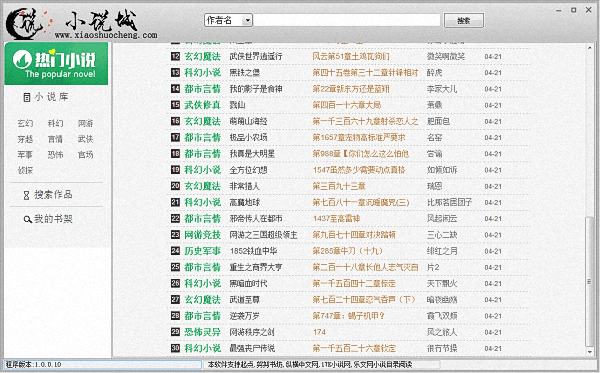Click the magnifier icon beside 我的书架
This screenshot has width=600, height=373.
(27, 220)
